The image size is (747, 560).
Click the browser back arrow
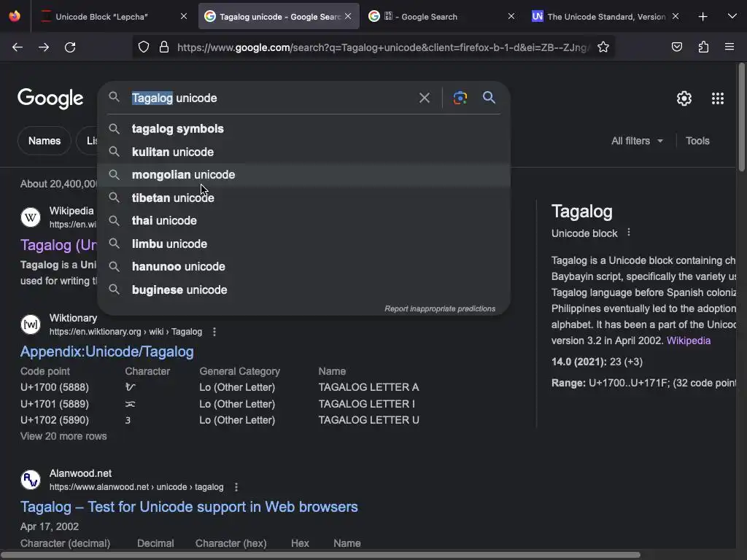coord(18,47)
